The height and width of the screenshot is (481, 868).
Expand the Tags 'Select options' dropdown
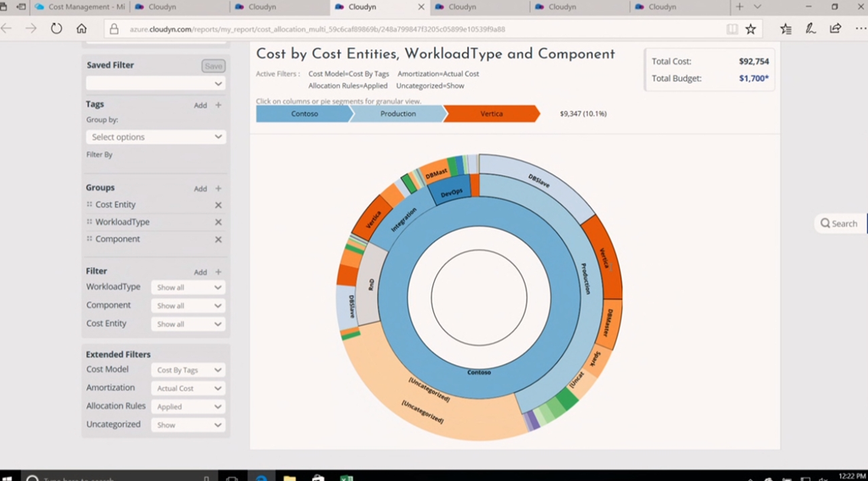[x=156, y=137]
